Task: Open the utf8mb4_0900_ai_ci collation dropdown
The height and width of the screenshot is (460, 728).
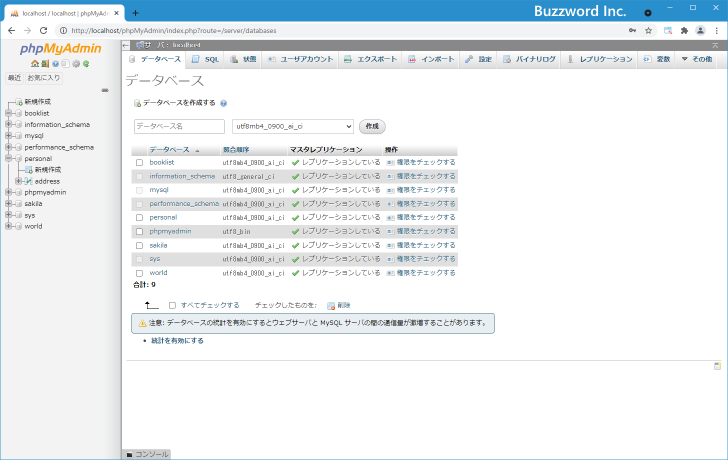Action: 292,127
